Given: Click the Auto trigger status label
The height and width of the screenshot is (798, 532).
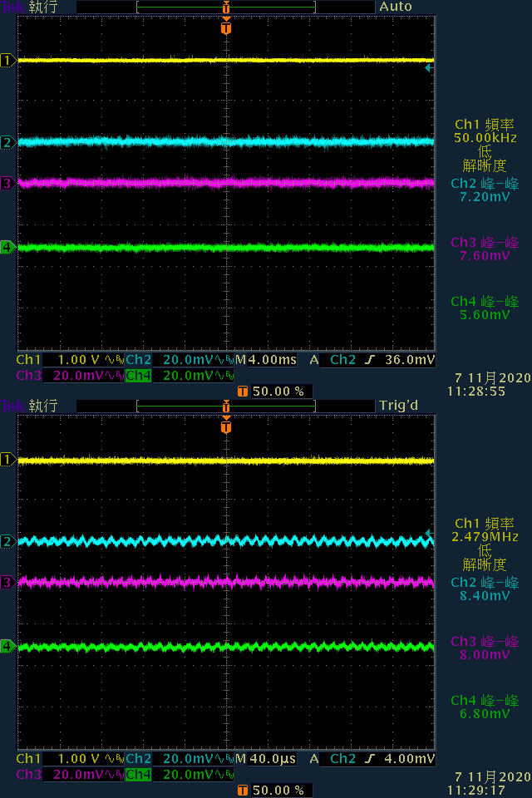Looking at the screenshot, I should point(396,7).
